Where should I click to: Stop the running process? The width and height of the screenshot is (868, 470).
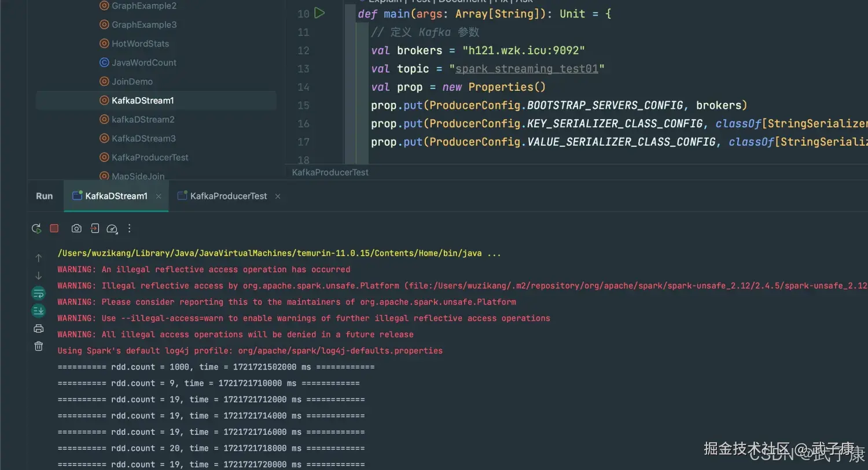point(54,228)
